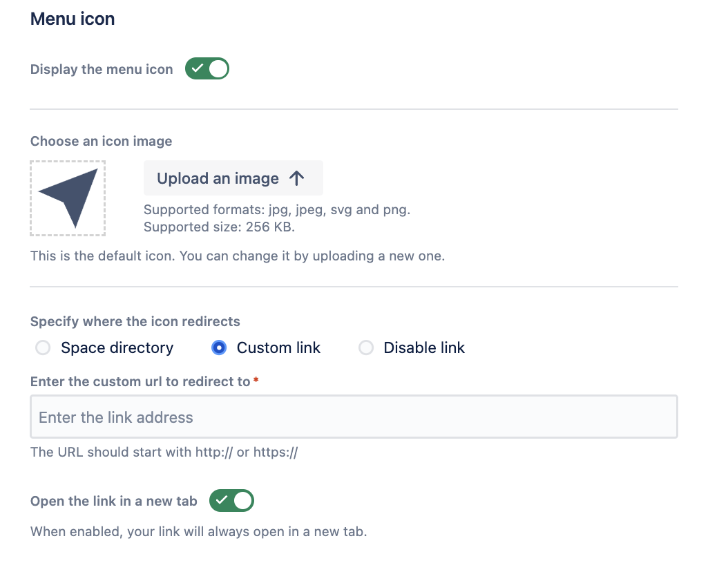Image resolution: width=728 pixels, height=581 pixels.
Task: Choose the Custom link radio button
Action: coord(219,347)
